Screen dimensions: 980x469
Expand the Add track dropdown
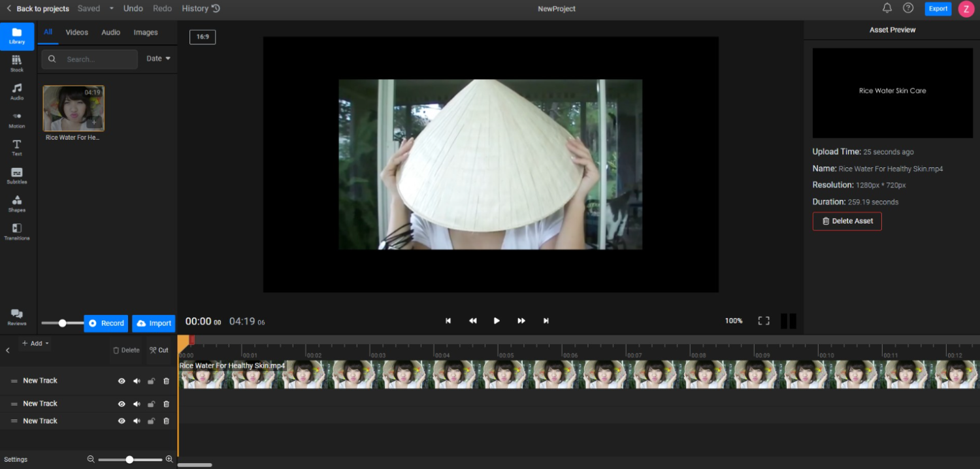click(x=35, y=343)
